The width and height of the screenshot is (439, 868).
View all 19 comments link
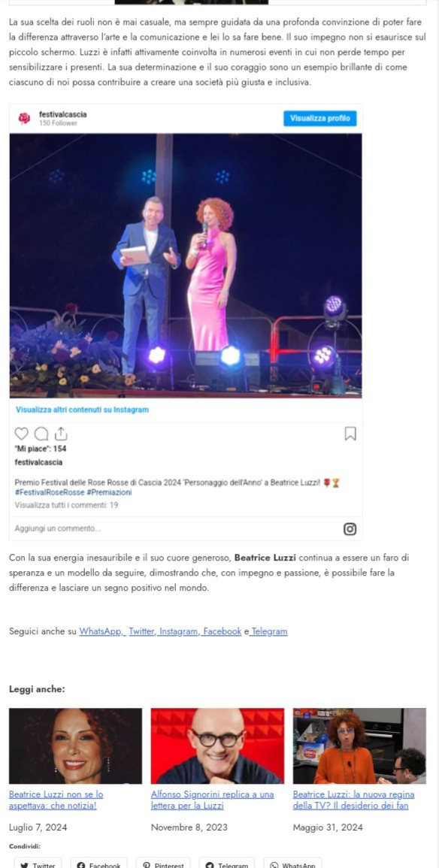coord(66,505)
